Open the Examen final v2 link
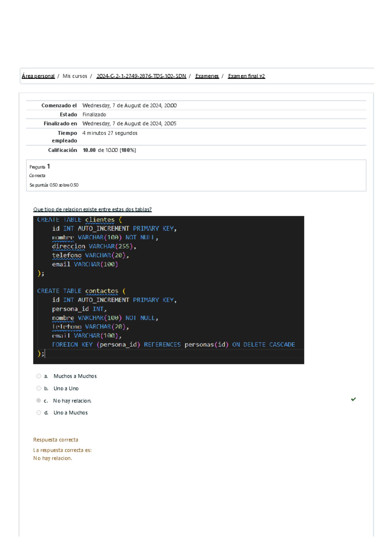Viewport: 392px width, 555px height. [x=246, y=76]
